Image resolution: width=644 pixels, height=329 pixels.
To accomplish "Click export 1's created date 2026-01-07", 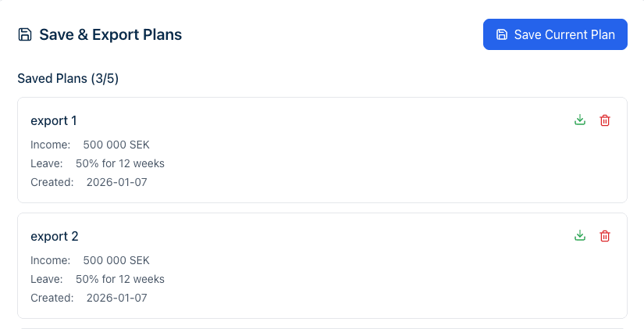I will (117, 182).
